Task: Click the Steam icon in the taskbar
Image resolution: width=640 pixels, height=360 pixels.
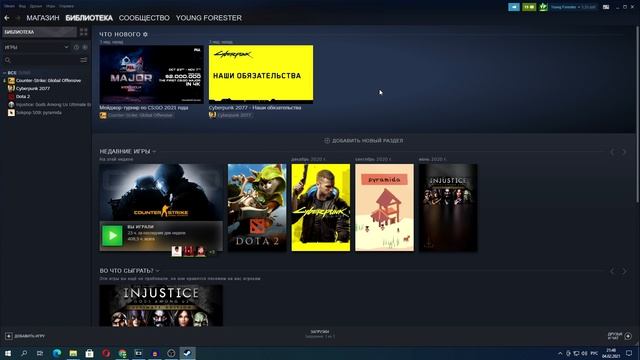Action: (x=187, y=353)
